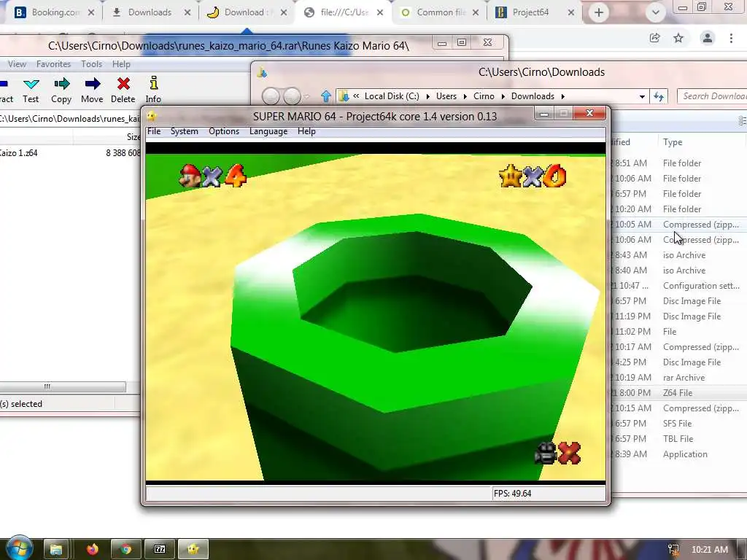This screenshot has width=747, height=560.
Task: Expand arrow after Local Disk (C:) breadcrumb
Action: point(427,96)
